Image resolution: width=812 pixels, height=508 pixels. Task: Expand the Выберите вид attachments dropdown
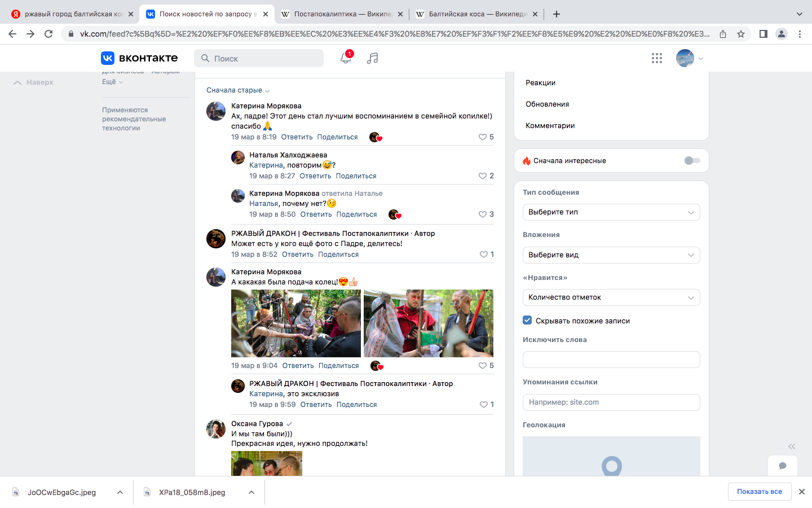tap(611, 255)
